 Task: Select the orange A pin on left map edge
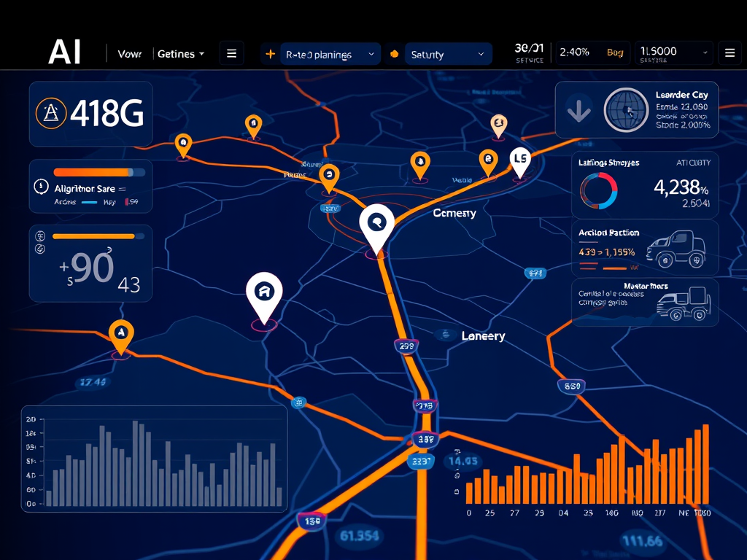pos(120,334)
